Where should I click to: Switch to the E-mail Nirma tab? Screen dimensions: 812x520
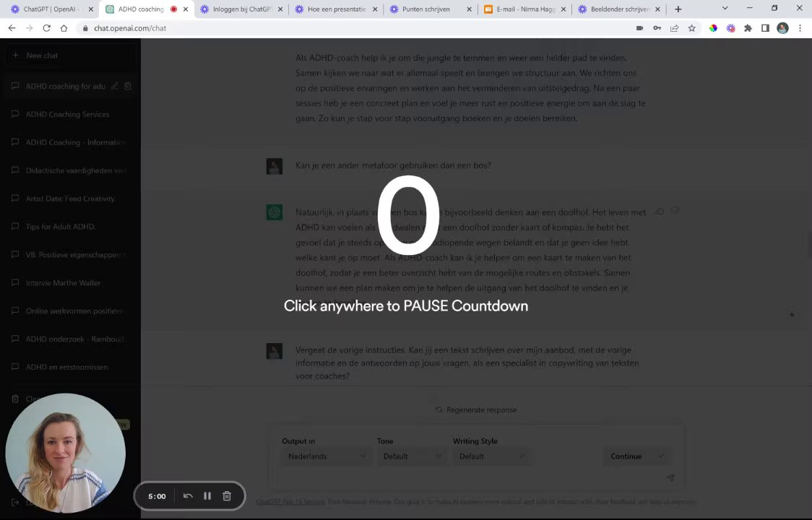[524, 9]
